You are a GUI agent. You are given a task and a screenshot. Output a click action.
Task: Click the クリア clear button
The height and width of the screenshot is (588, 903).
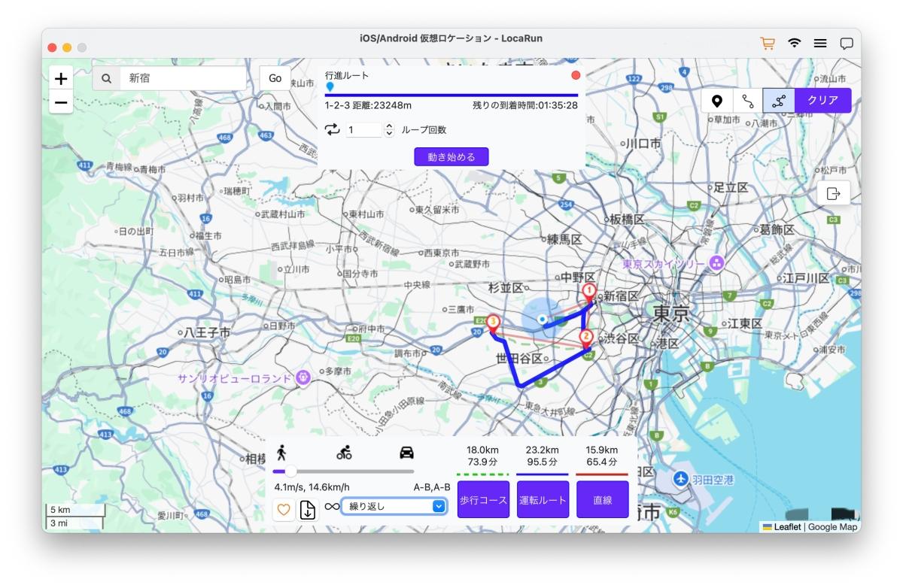pyautogui.click(x=823, y=101)
